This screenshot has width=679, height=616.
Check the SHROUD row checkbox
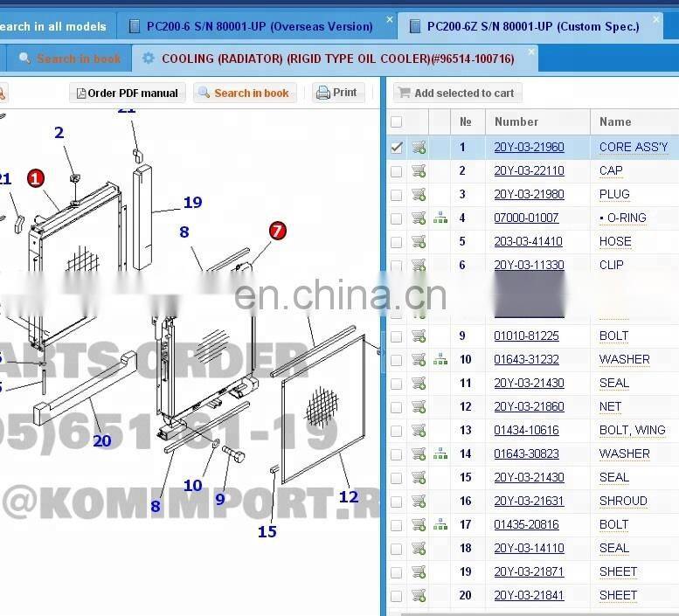[396, 502]
